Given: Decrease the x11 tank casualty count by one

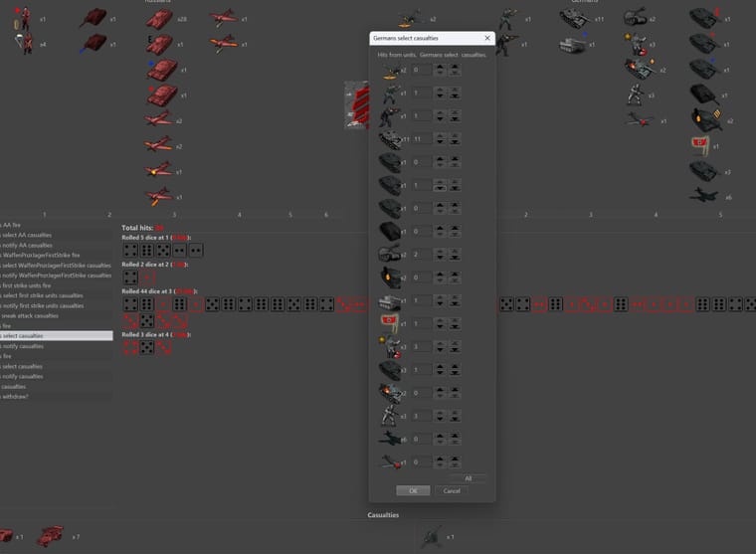Looking at the screenshot, I should coord(440,142).
